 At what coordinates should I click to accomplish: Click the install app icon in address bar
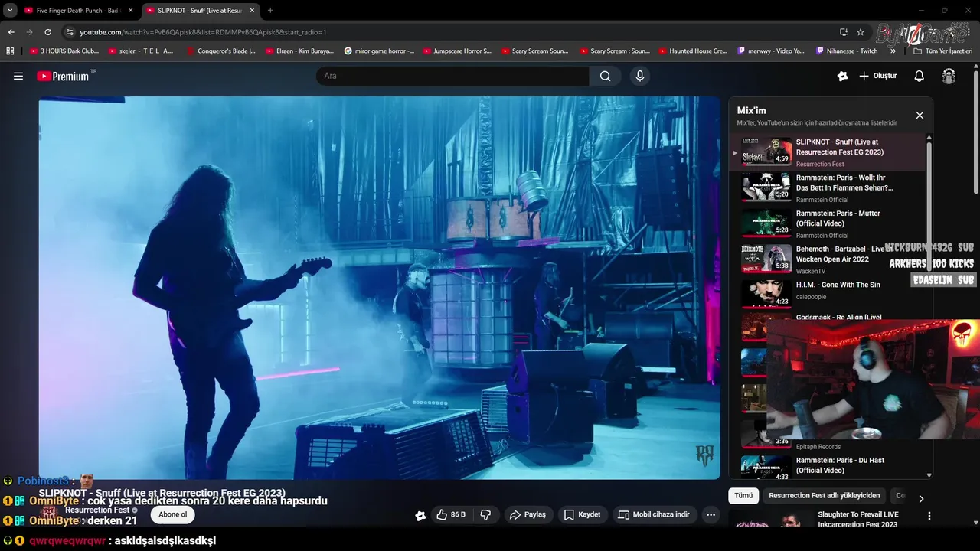pos(844,32)
